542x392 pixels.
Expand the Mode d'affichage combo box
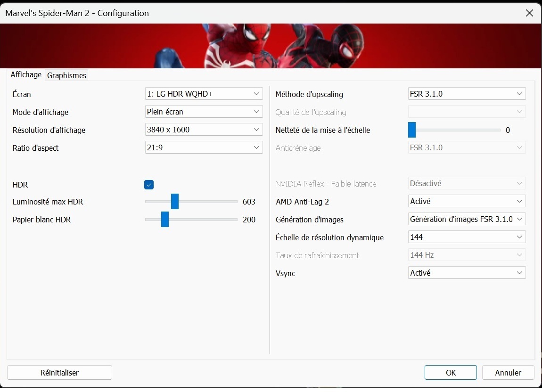pyautogui.click(x=204, y=112)
